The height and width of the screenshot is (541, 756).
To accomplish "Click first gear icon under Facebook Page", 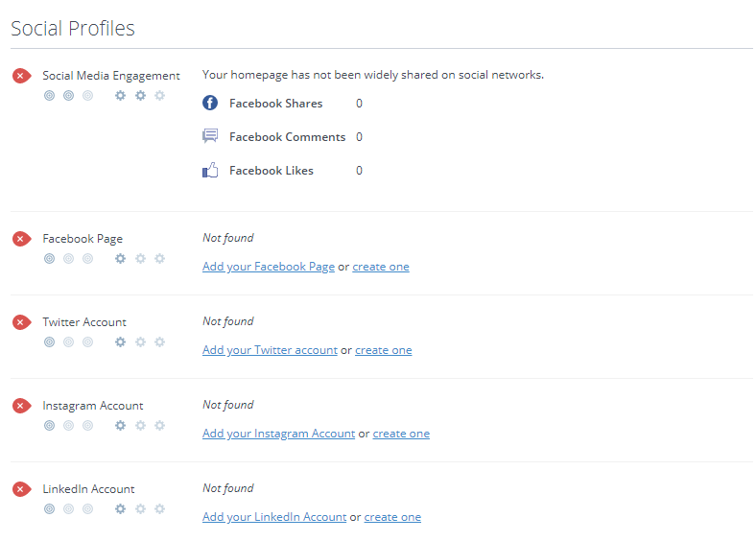I will (x=120, y=258).
